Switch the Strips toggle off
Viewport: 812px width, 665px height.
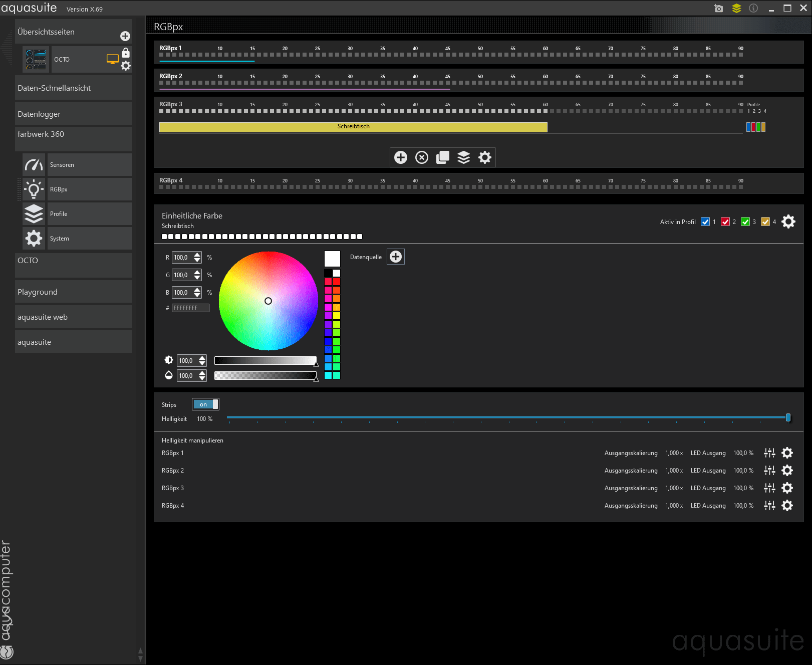tap(205, 404)
